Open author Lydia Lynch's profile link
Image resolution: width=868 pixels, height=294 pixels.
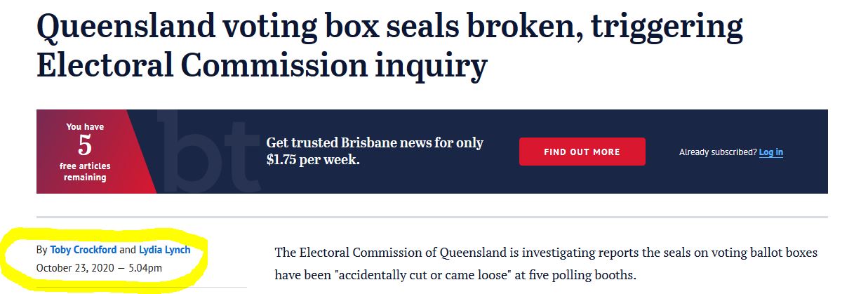point(164,250)
